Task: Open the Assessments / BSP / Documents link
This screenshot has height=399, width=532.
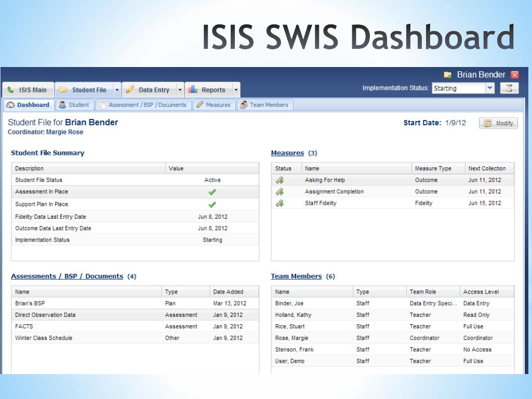Action: point(67,276)
